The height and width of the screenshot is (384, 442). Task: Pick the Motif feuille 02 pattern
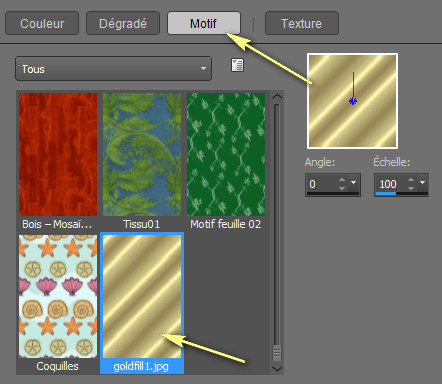tap(226, 155)
